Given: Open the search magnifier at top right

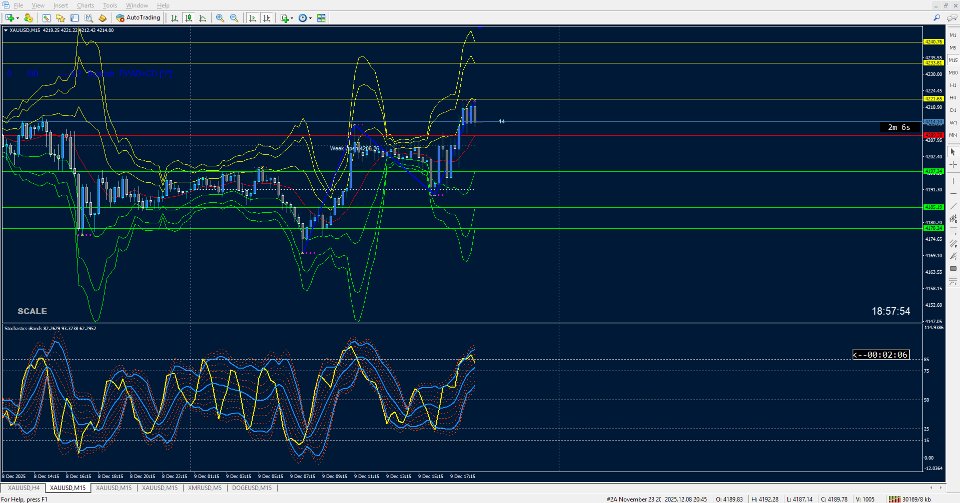Looking at the screenshot, I should coord(937,18).
